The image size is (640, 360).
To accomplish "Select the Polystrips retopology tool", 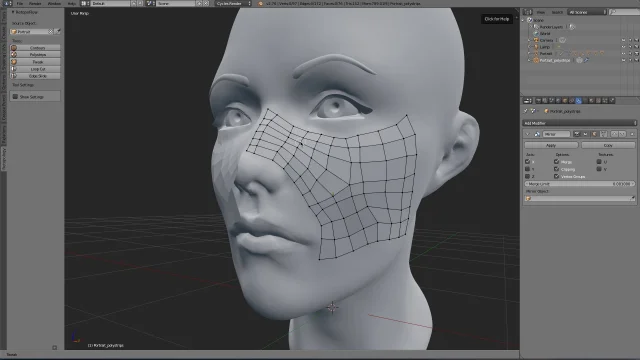I will 35,54.
